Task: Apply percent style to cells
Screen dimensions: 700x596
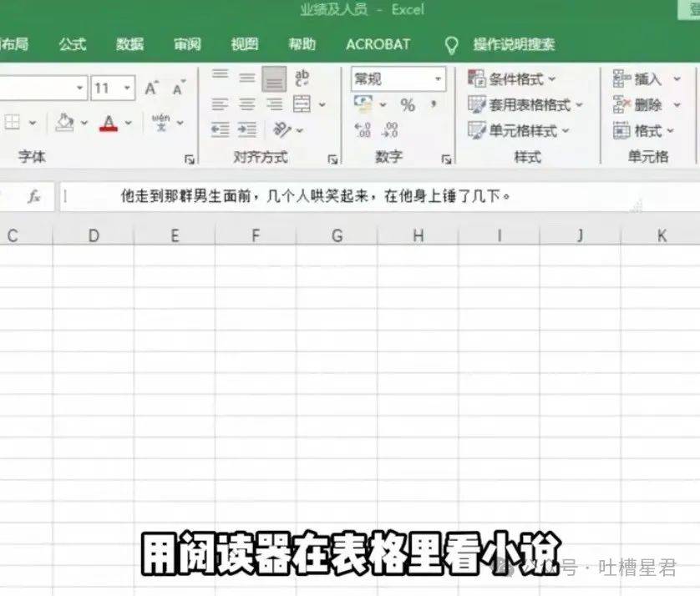Action: [408, 105]
